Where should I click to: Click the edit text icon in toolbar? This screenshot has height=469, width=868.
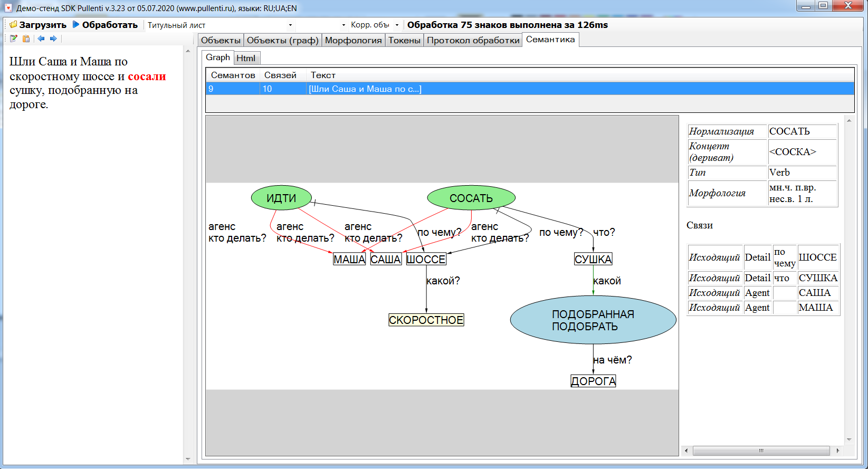coord(14,39)
